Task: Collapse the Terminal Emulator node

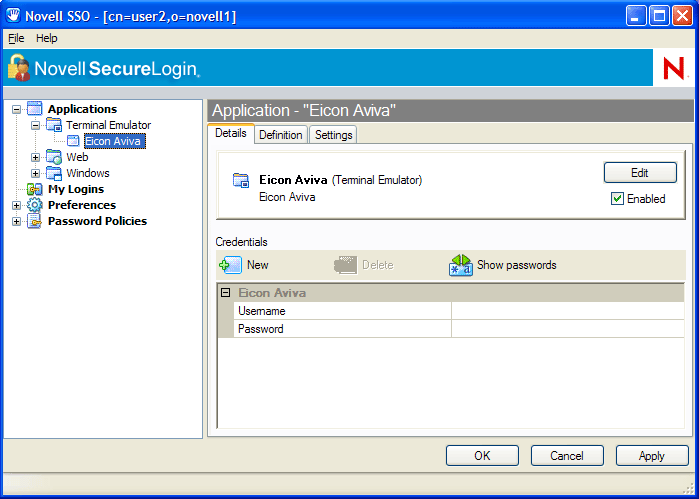Action: (35, 125)
